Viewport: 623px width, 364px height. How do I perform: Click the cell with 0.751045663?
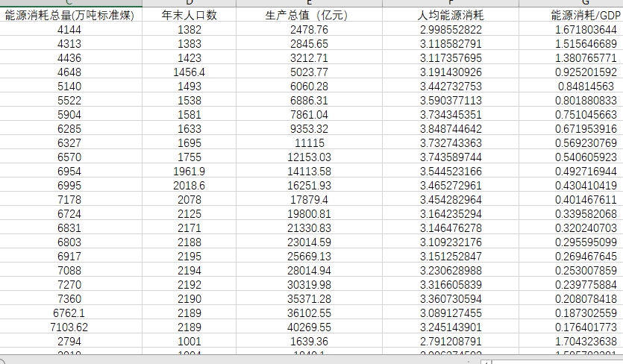point(571,114)
